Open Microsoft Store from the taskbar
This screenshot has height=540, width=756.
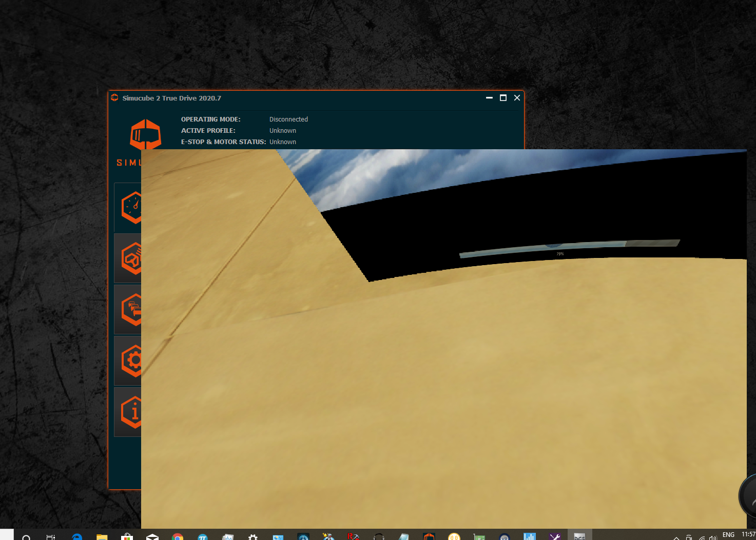click(127, 537)
